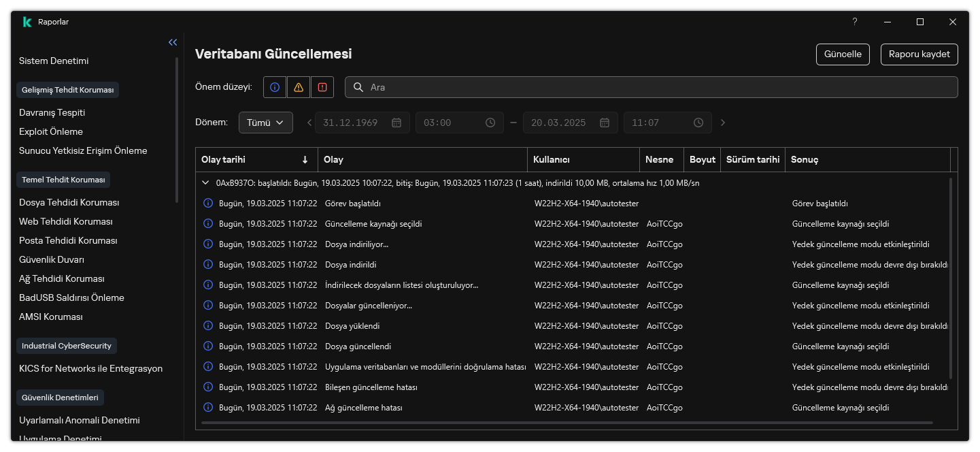Go to next period with right arrow

click(723, 123)
